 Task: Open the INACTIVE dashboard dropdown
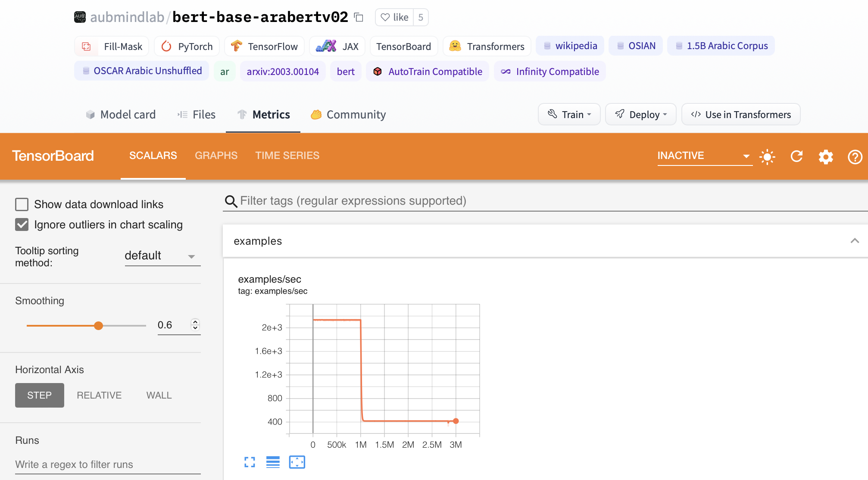[704, 156]
